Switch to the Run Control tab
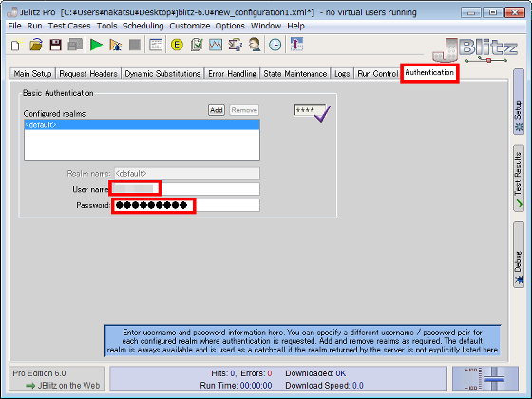This screenshot has width=532, height=399. 378,74
